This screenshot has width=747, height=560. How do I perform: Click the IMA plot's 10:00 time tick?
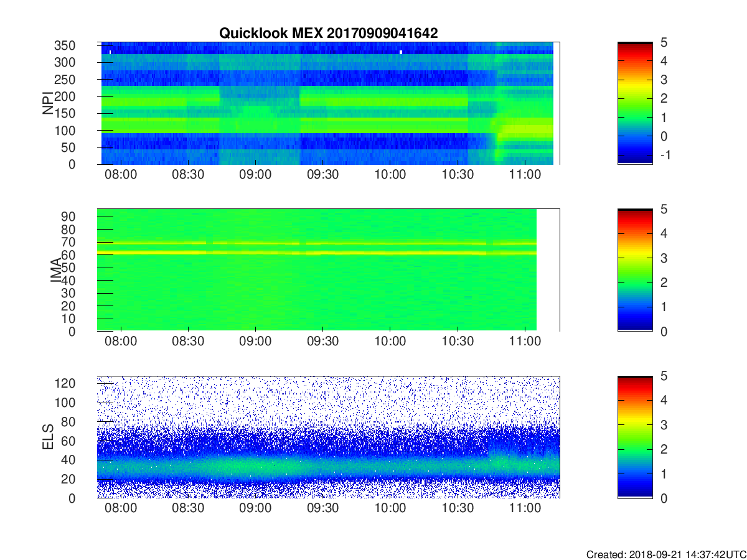pyautogui.click(x=390, y=342)
